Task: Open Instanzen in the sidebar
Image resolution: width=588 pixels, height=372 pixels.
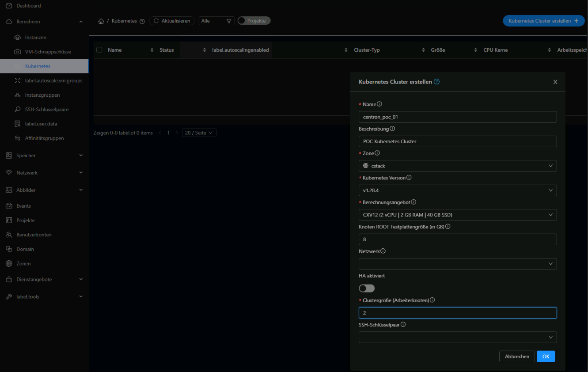Action: point(35,38)
